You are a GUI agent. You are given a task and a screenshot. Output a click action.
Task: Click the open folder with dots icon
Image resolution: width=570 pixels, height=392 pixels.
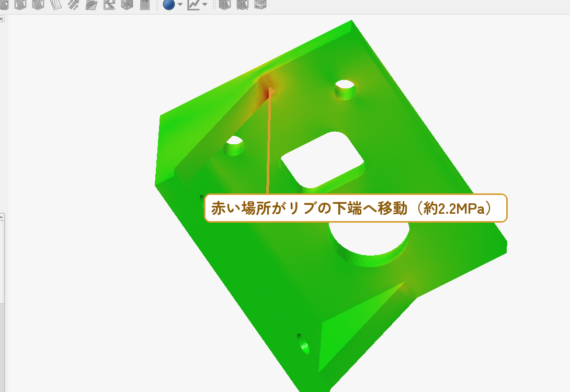click(x=91, y=4)
